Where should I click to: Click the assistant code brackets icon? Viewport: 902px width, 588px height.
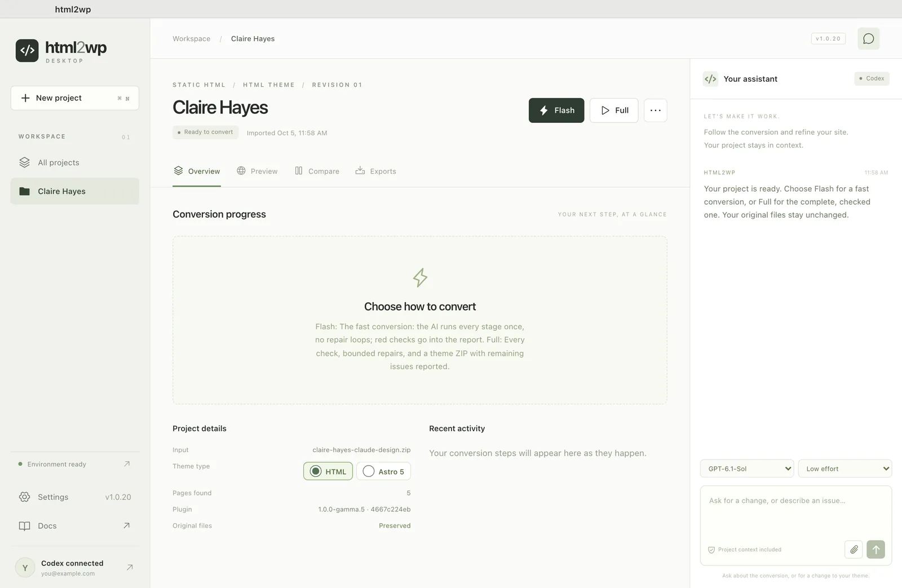[710, 79]
